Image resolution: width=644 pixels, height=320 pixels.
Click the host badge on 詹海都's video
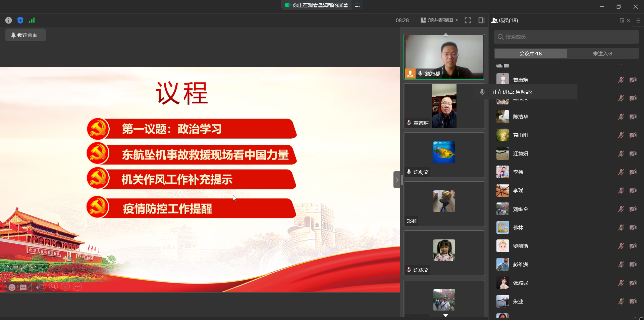point(410,74)
